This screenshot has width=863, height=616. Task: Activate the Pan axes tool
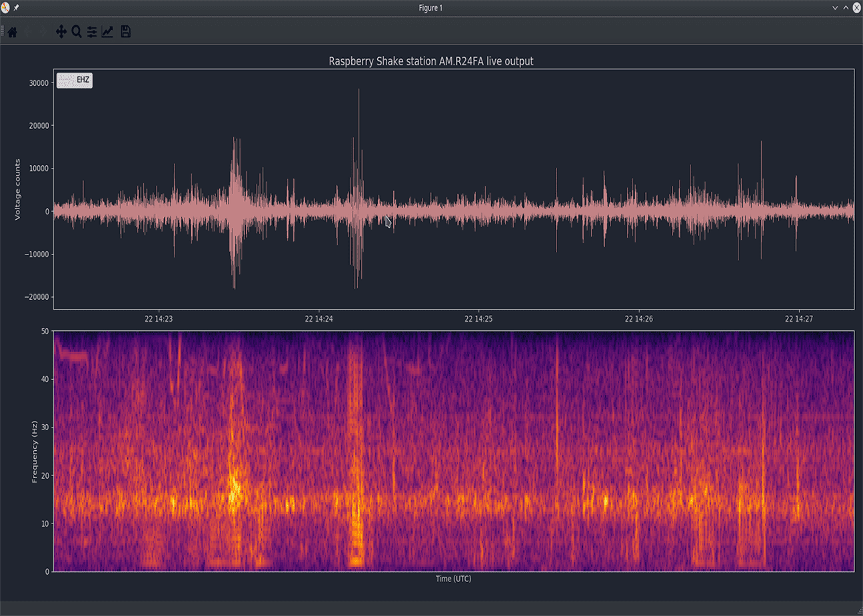[x=61, y=32]
